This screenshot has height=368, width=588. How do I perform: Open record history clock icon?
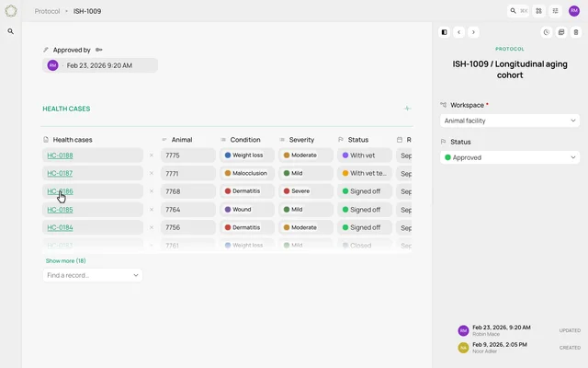(x=547, y=32)
